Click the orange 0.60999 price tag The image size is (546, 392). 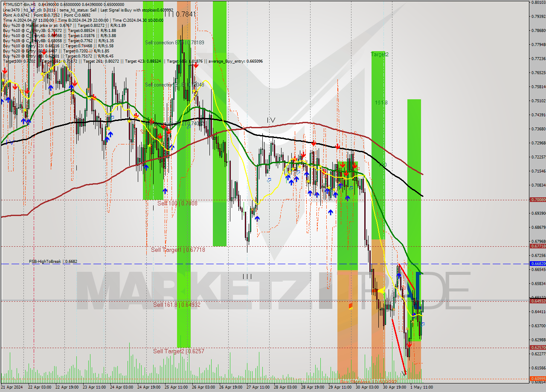click(x=537, y=378)
